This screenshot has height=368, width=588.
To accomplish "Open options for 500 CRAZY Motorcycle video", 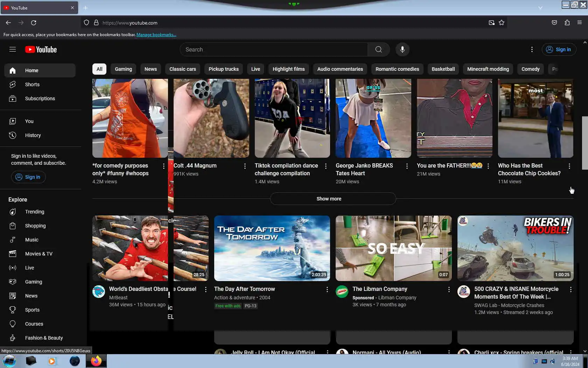I will 570,289.
